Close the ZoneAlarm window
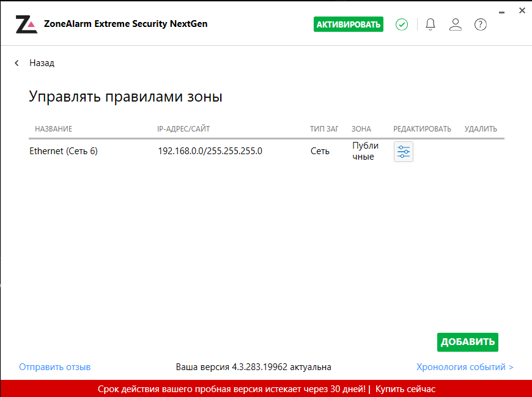Image resolution: width=532 pixels, height=397 pixels. point(522,10)
